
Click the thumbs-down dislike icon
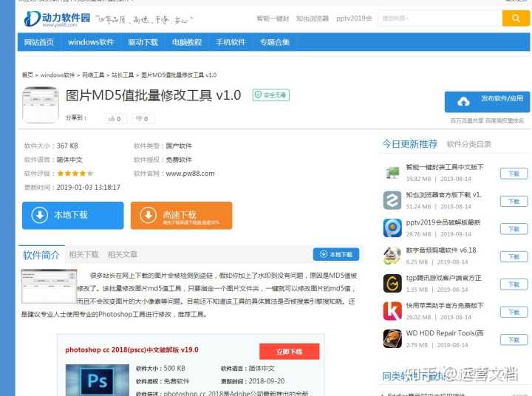point(139,118)
